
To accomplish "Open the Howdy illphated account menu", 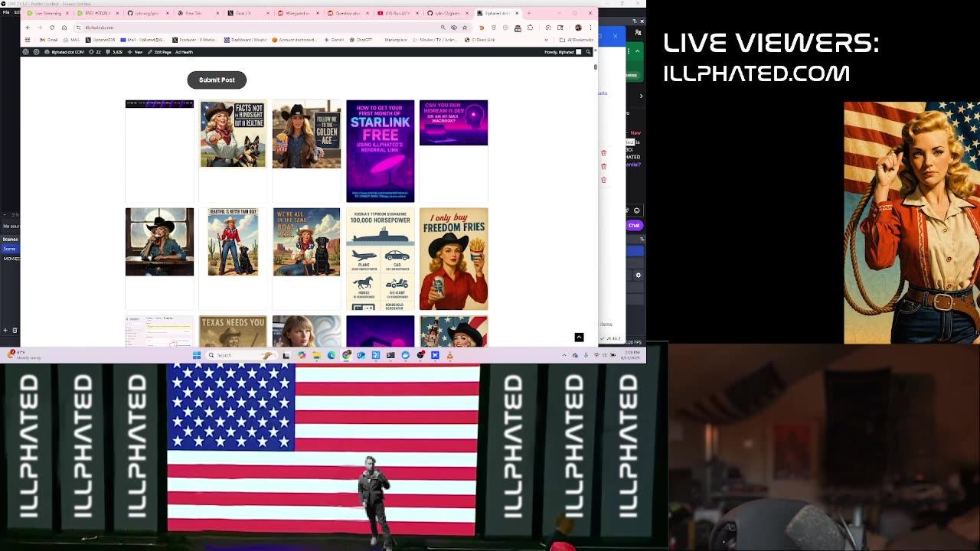I will click(x=563, y=52).
